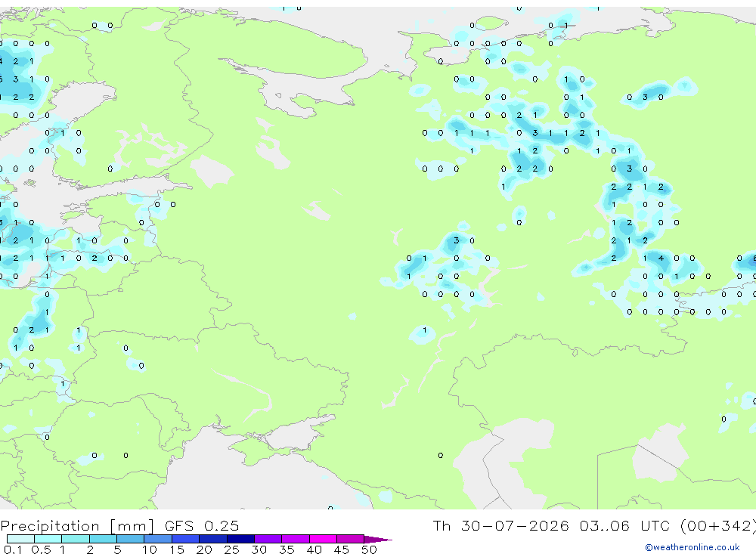Click the 2–5 mm legend swatch
This screenshot has height=554, width=756.
[103, 539]
